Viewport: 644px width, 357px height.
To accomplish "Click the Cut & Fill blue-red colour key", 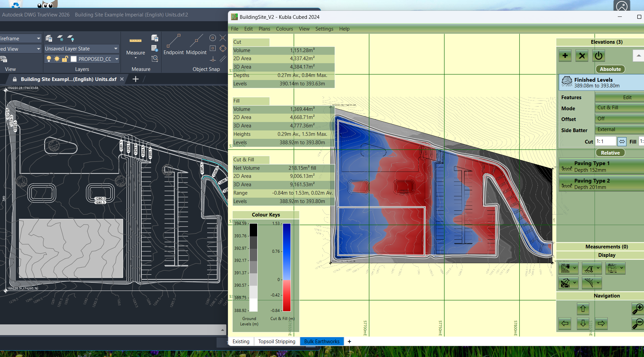I will click(287, 267).
